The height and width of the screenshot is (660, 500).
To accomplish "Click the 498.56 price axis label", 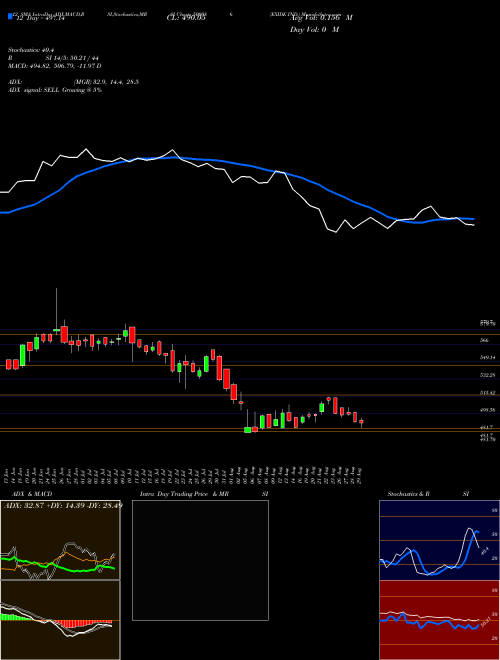I will point(487,410).
